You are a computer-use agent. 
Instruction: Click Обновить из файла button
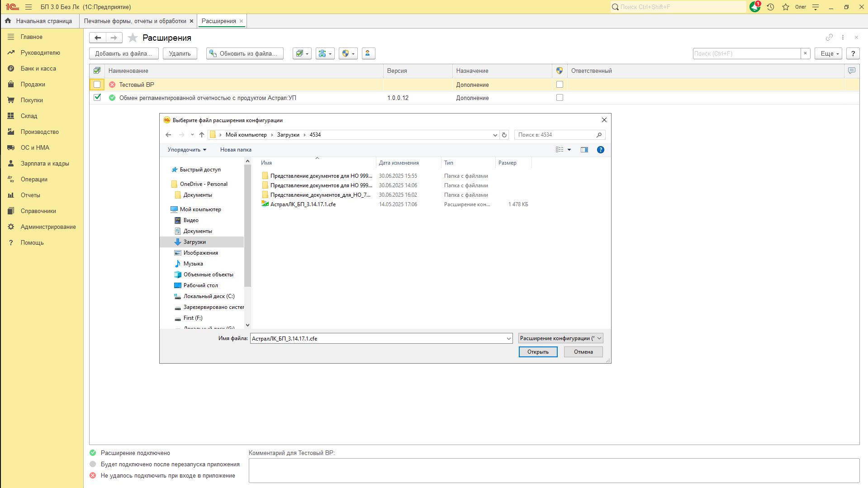245,53
